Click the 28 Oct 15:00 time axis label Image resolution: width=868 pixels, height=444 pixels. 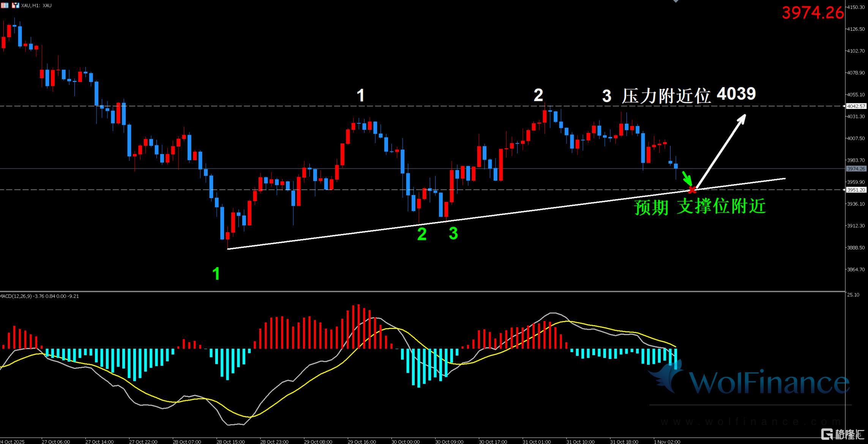pos(230,442)
